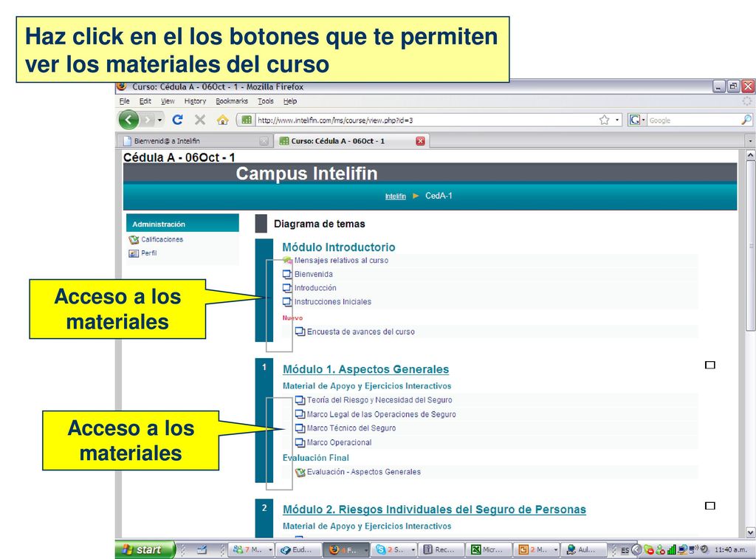Bookmark this page with the star

tap(604, 120)
